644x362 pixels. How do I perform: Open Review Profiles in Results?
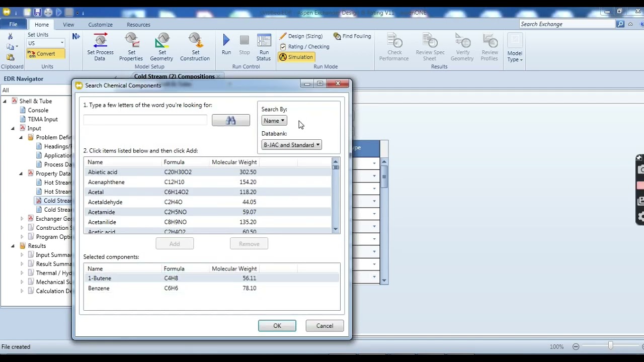tap(490, 47)
